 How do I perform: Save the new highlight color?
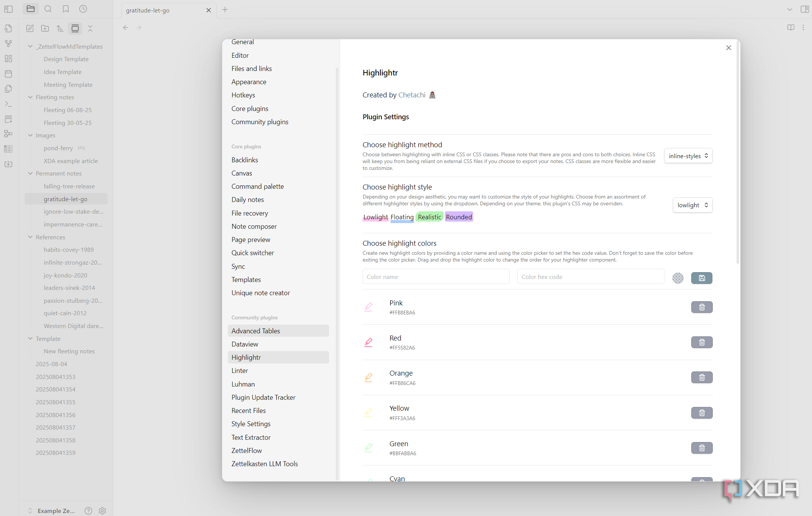[702, 278]
